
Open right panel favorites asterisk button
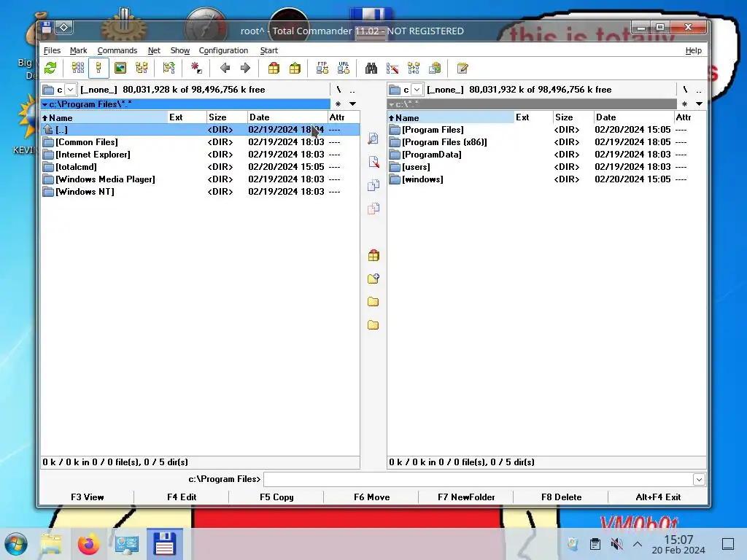click(x=684, y=104)
